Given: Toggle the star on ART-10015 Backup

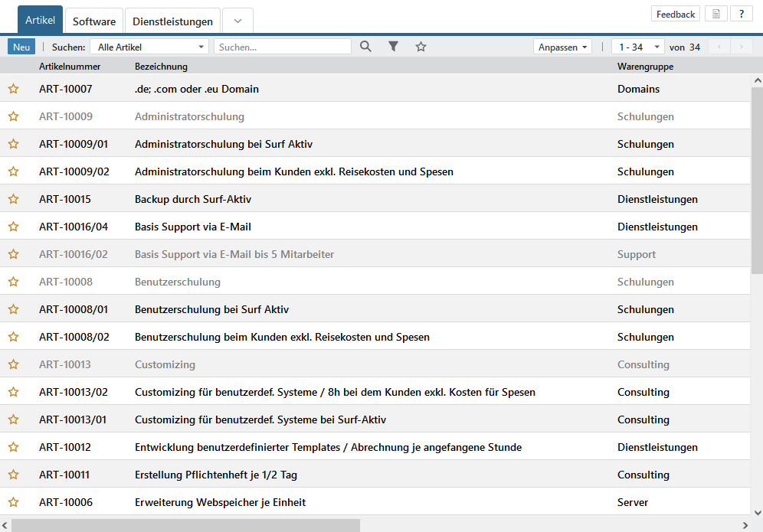Looking at the screenshot, I should tap(14, 199).
